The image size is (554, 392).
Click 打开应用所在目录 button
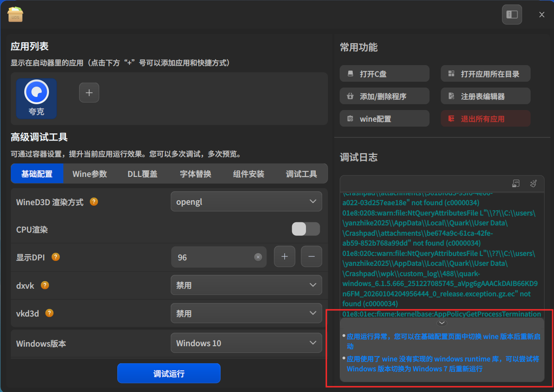[x=486, y=74]
